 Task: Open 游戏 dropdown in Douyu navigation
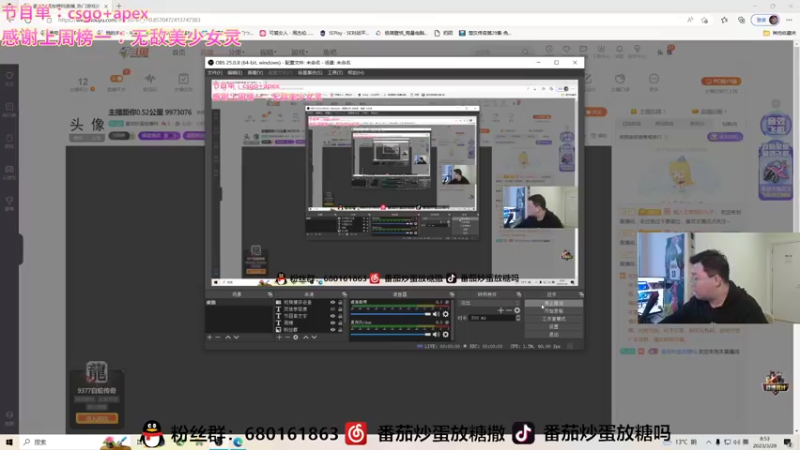(299, 53)
